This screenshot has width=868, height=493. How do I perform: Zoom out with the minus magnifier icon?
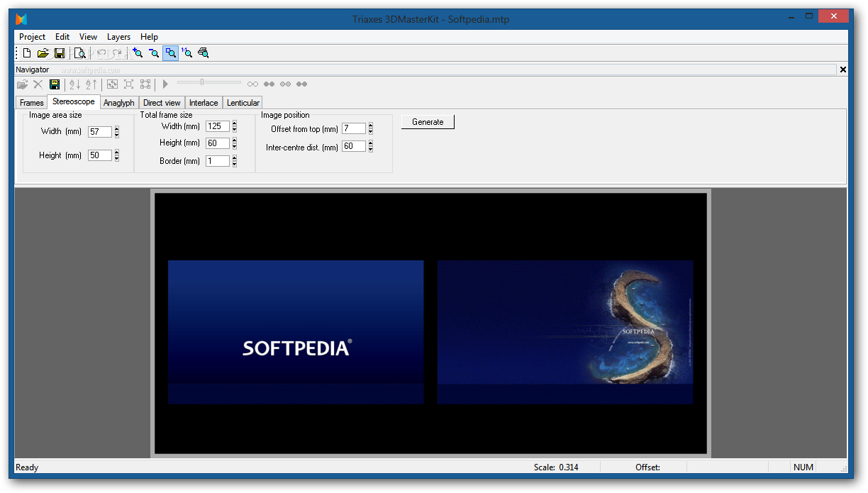tap(154, 52)
